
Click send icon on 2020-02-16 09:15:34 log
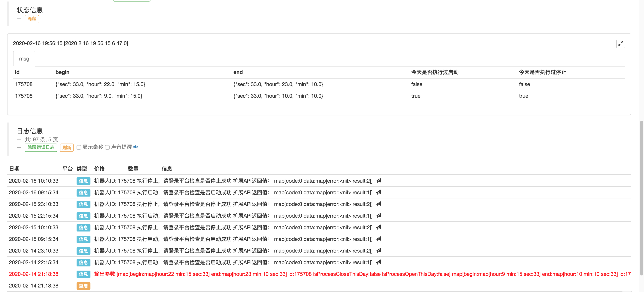(x=378, y=192)
